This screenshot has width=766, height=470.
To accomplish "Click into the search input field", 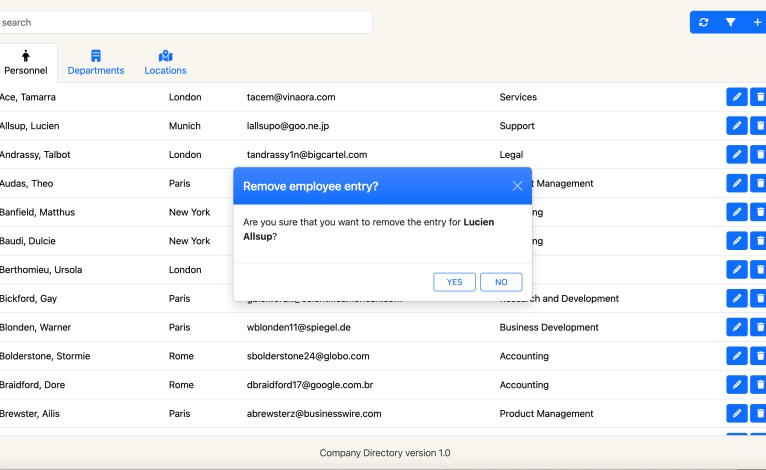I will pyautogui.click(x=185, y=22).
